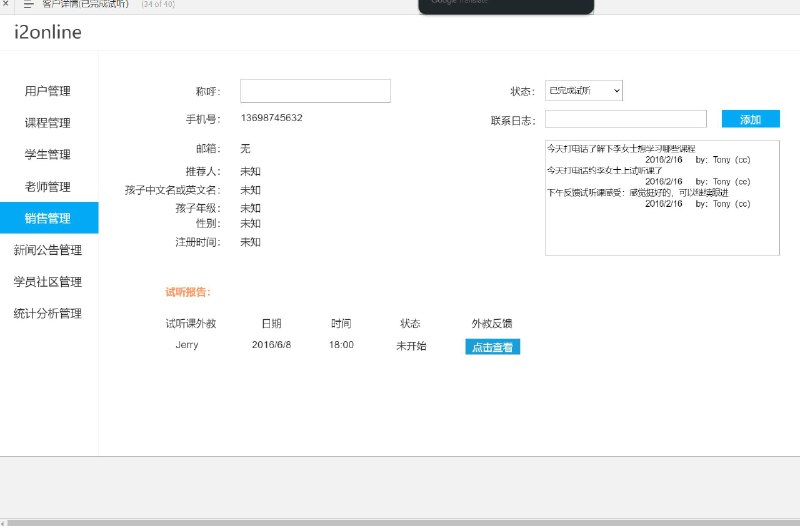Open 统计分析管理 in the sidebar
Screen dimensions: 800x526
47,313
